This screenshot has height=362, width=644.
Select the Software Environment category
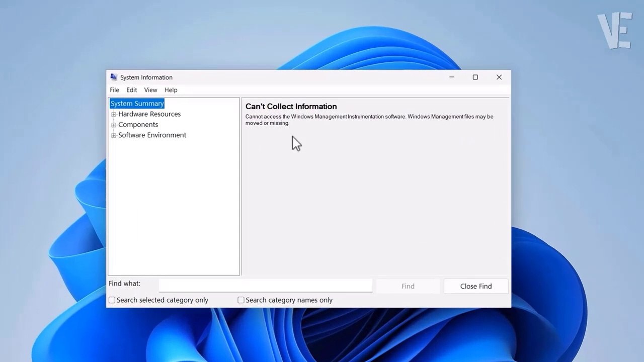(152, 135)
